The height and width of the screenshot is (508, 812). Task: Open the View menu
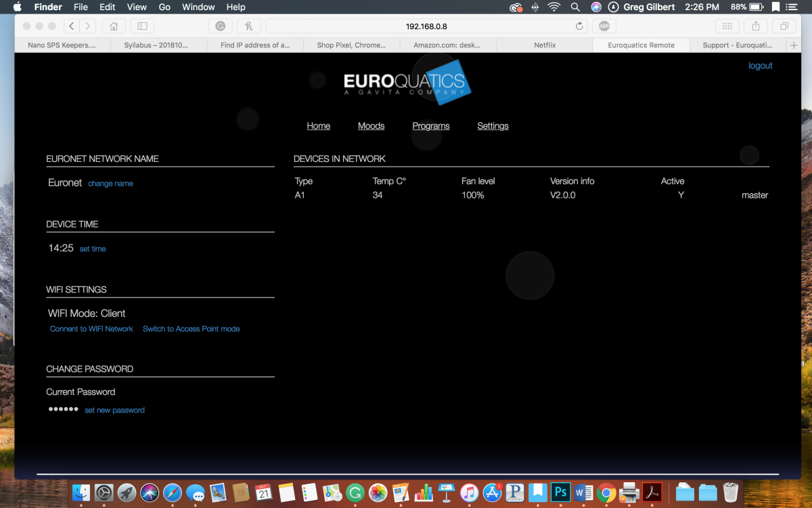[137, 7]
